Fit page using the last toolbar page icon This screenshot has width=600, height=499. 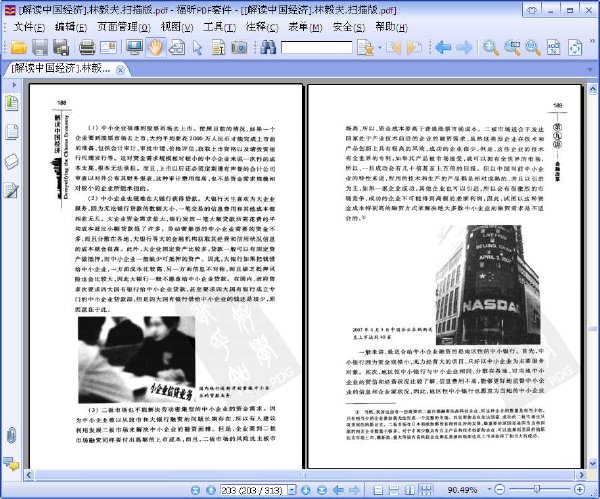pos(575,47)
